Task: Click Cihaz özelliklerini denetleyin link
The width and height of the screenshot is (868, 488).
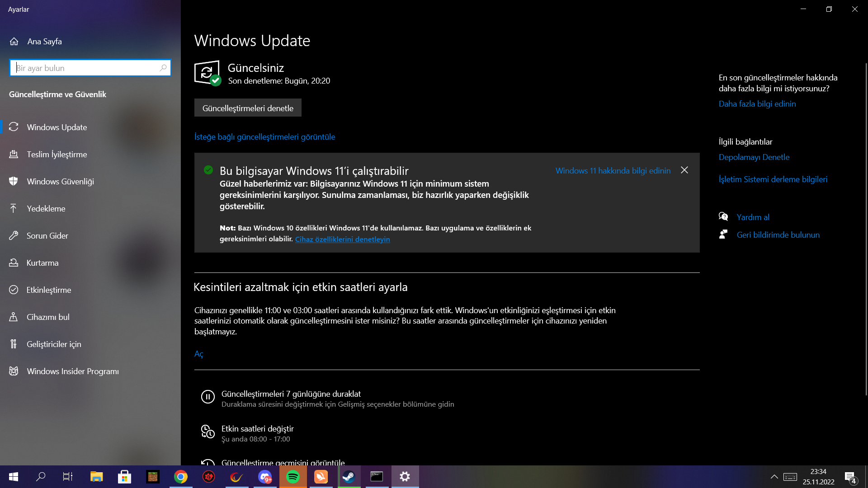Action: tap(342, 239)
